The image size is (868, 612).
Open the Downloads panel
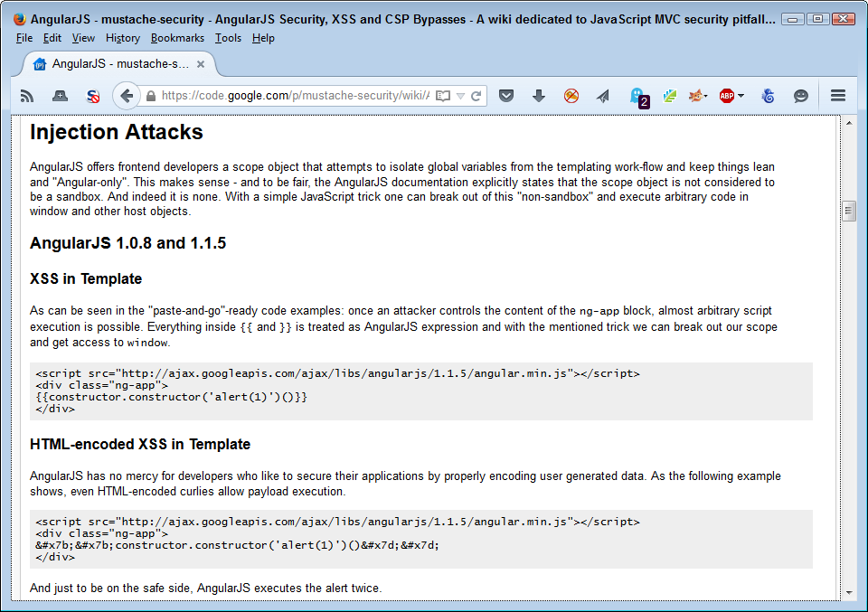coord(537,95)
